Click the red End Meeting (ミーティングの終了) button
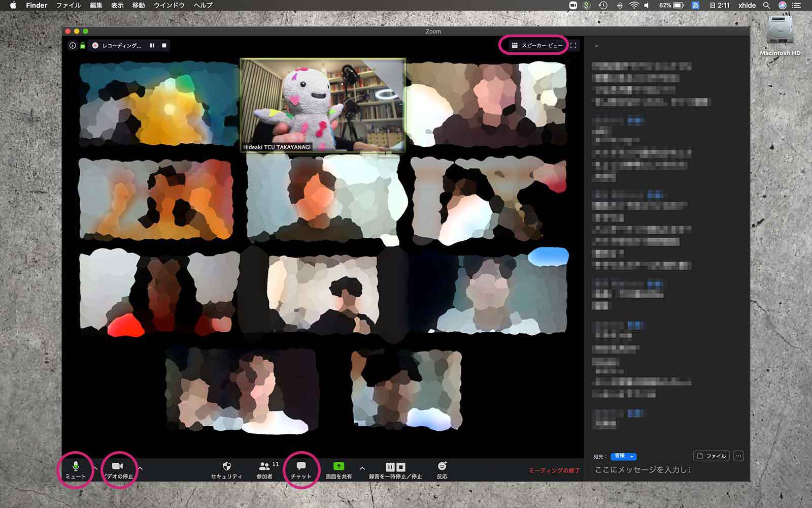 pyautogui.click(x=554, y=470)
